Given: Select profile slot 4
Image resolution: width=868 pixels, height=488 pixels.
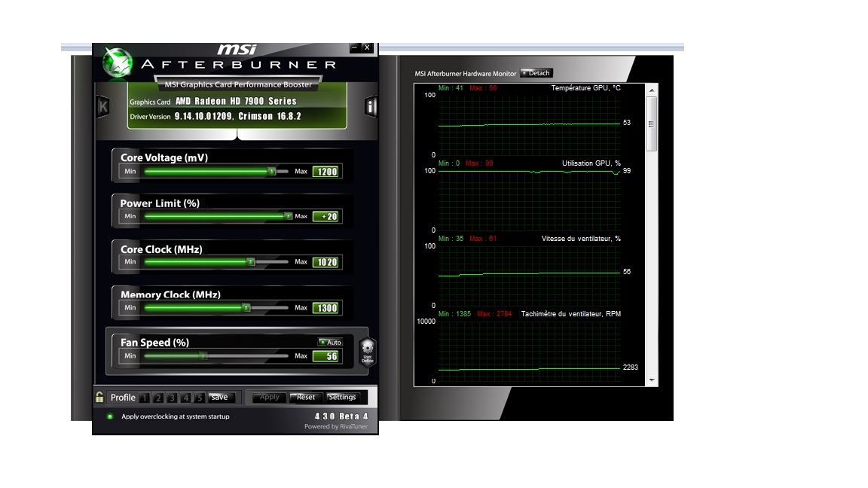Looking at the screenshot, I should pos(186,398).
